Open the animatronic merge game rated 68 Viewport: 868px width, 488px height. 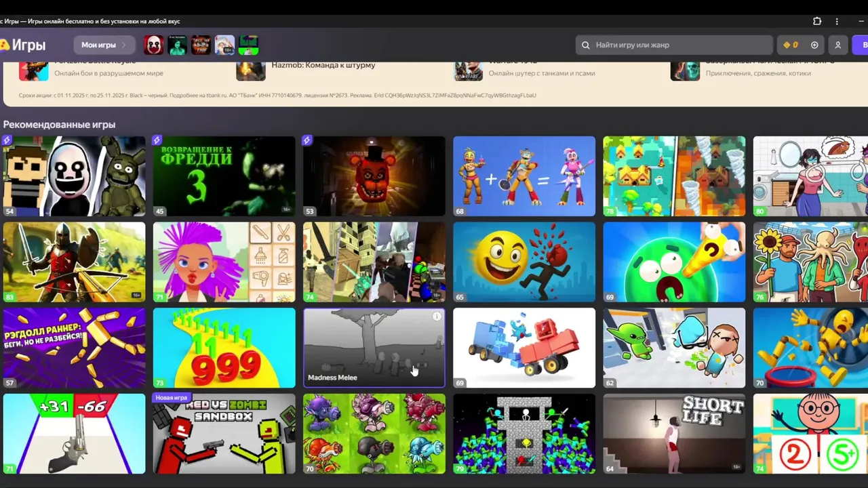point(524,176)
